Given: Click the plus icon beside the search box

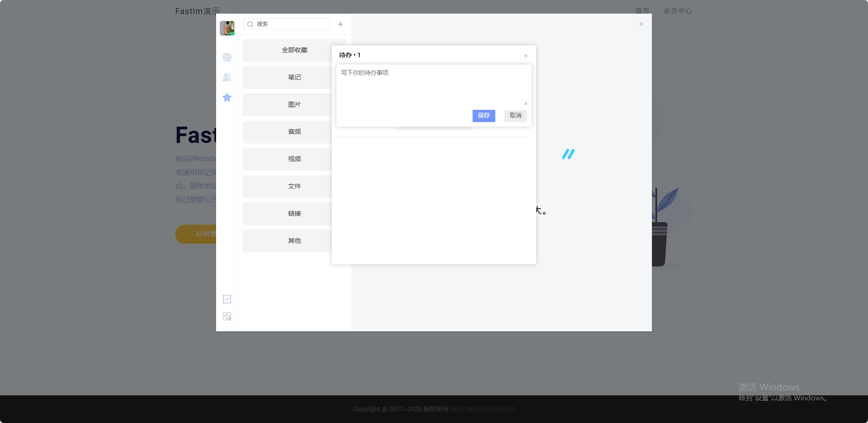Looking at the screenshot, I should [x=340, y=24].
